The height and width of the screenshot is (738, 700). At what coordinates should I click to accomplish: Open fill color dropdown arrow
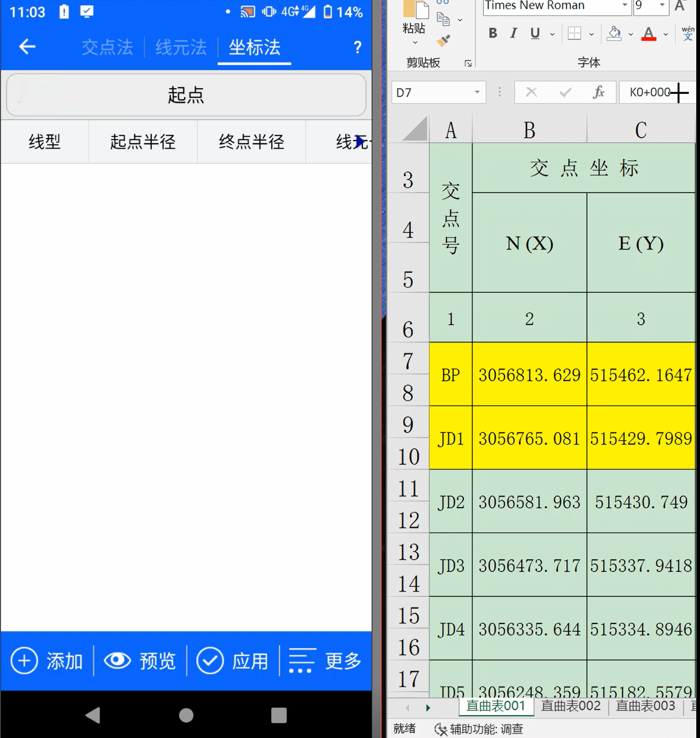pos(631,34)
